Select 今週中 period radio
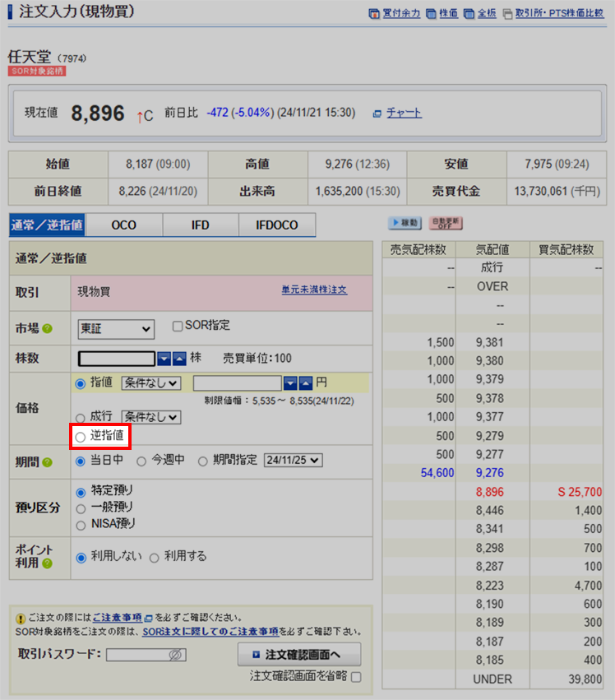Viewport: 615px width, 700px height. pyautogui.click(x=141, y=461)
